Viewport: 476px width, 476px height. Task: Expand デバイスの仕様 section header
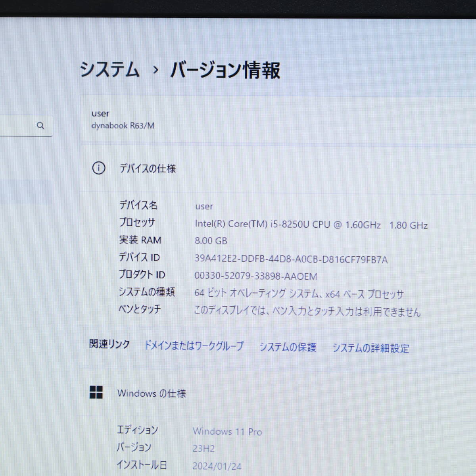(x=278, y=169)
